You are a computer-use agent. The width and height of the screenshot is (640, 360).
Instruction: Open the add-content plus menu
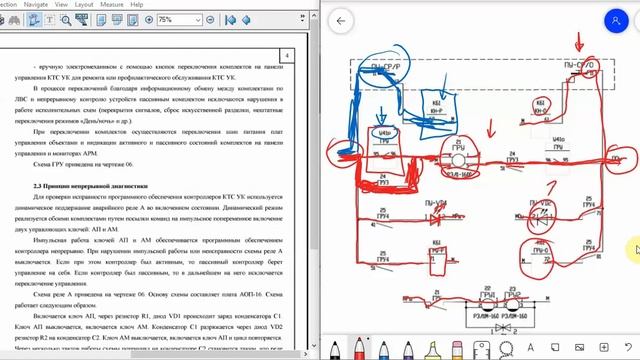pyautogui.click(x=604, y=347)
